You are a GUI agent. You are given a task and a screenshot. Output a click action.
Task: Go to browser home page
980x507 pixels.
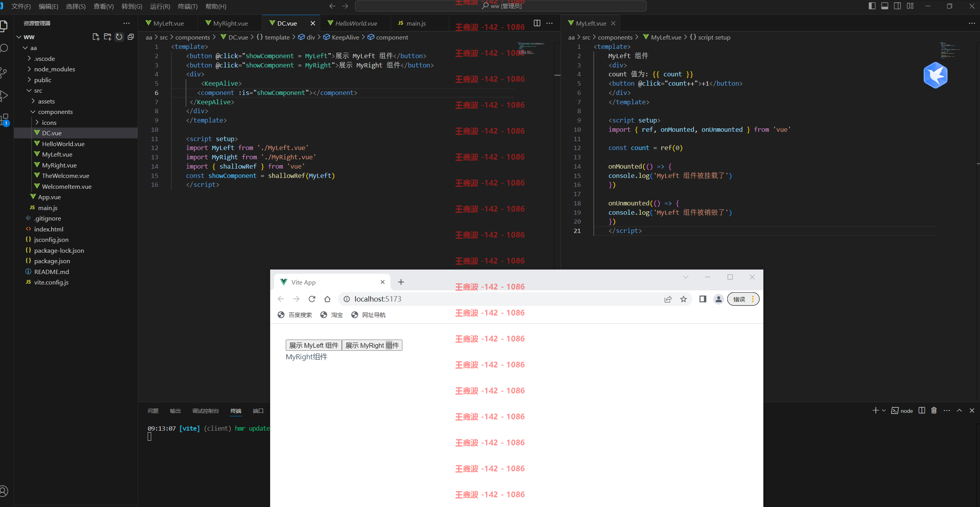pyautogui.click(x=327, y=299)
